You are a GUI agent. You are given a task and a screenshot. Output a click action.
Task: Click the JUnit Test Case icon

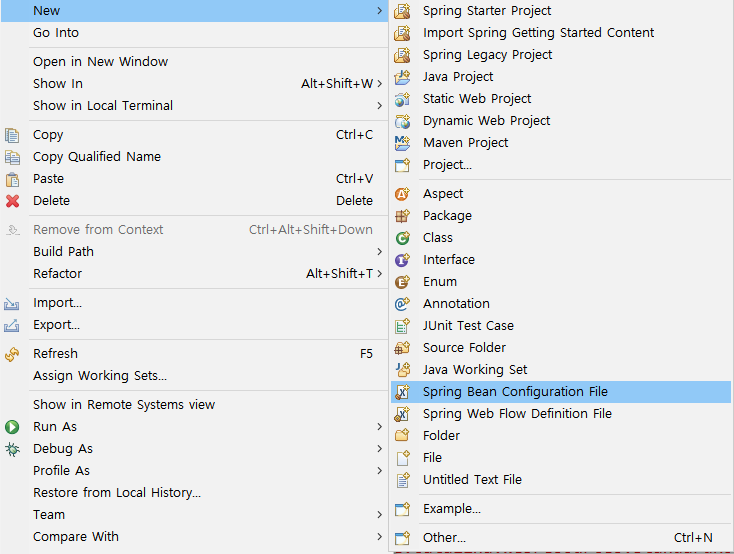click(x=402, y=326)
